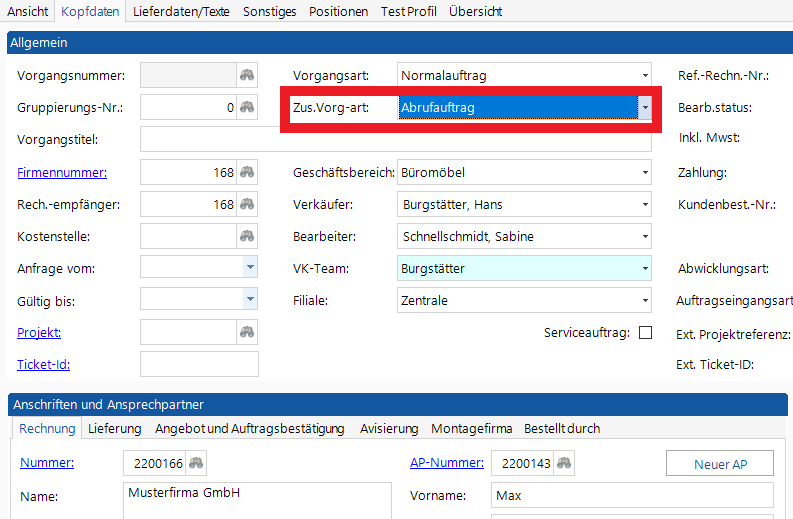Open Firmennummer lookup binoculars icon
The width and height of the screenshot is (793, 519).
pyautogui.click(x=247, y=172)
